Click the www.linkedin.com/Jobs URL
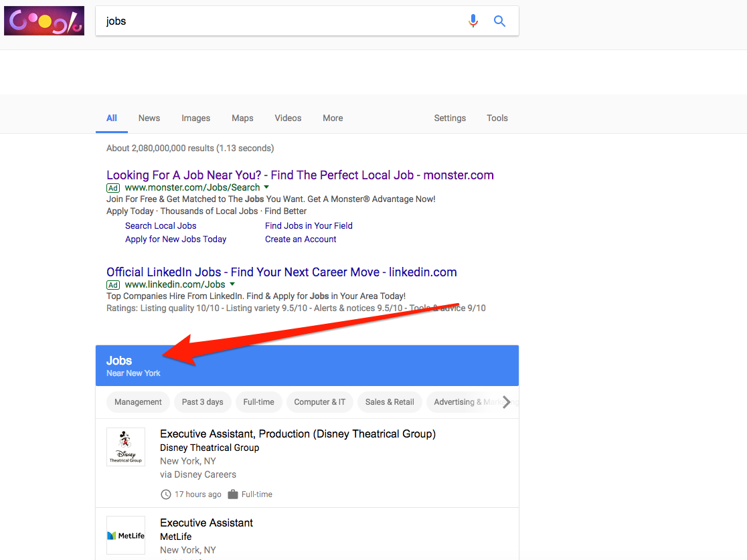 click(175, 285)
